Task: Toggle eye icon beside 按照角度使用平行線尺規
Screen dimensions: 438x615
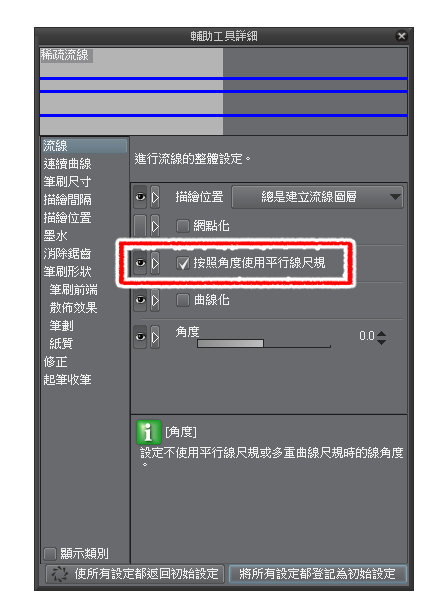Action: coord(140,263)
